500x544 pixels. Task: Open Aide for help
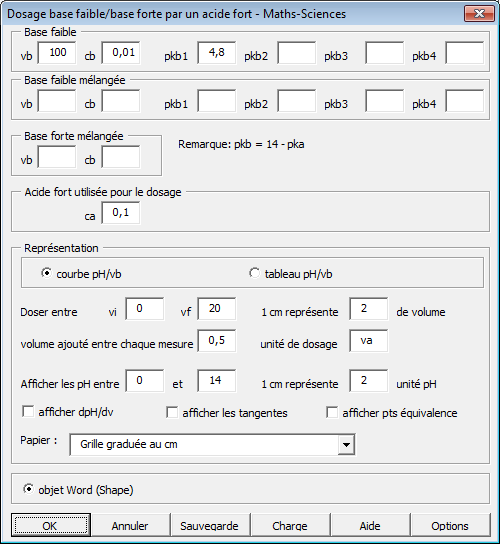(370, 525)
